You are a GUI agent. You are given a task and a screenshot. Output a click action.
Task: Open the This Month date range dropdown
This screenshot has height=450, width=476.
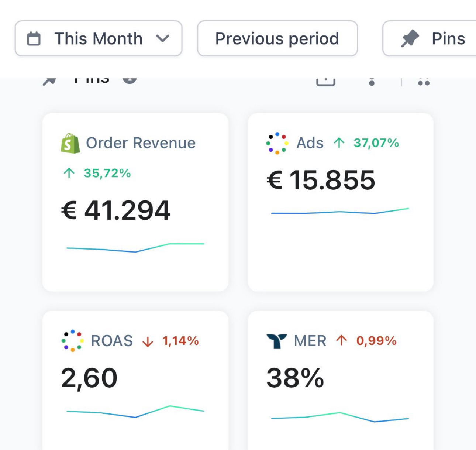[x=99, y=38]
